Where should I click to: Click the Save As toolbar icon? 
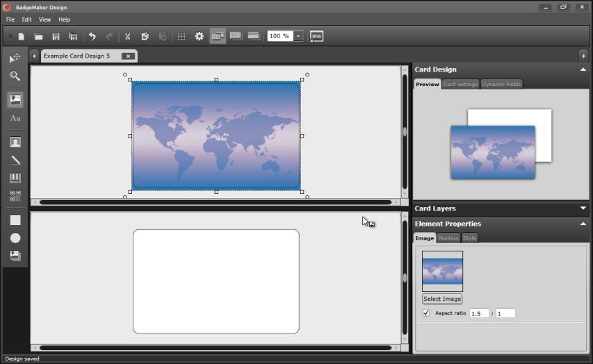click(73, 36)
